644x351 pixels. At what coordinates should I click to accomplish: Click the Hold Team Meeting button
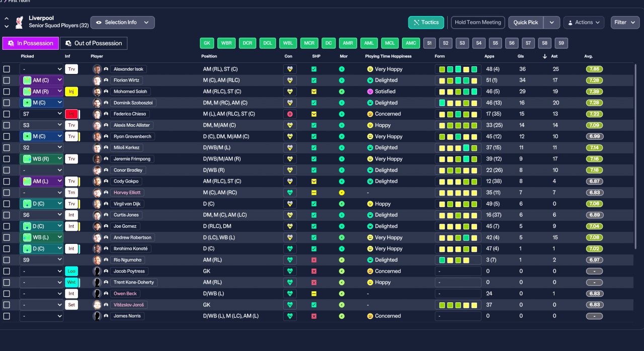(478, 22)
